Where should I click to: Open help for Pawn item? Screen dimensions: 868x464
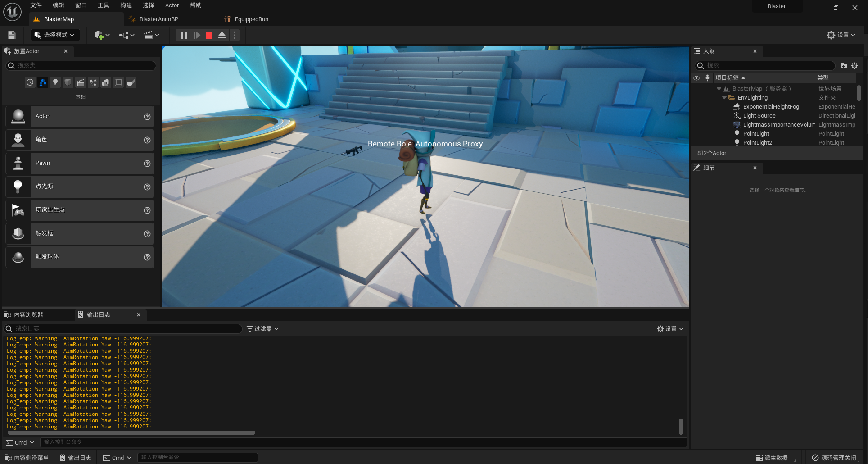click(147, 164)
